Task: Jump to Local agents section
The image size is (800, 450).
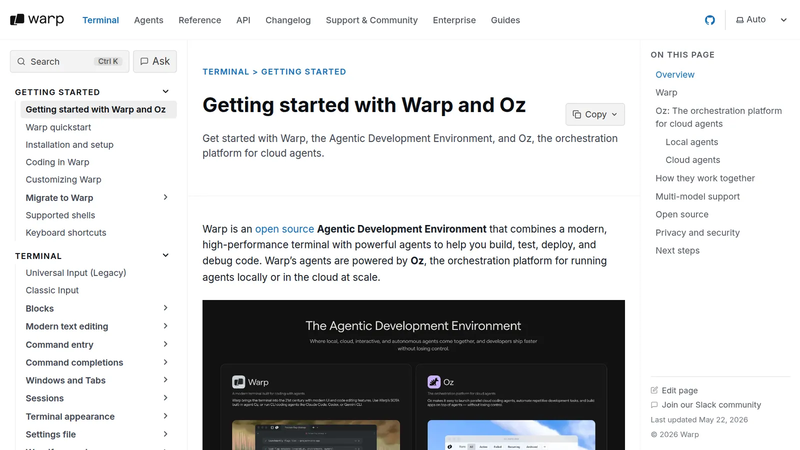Action: coord(691,142)
